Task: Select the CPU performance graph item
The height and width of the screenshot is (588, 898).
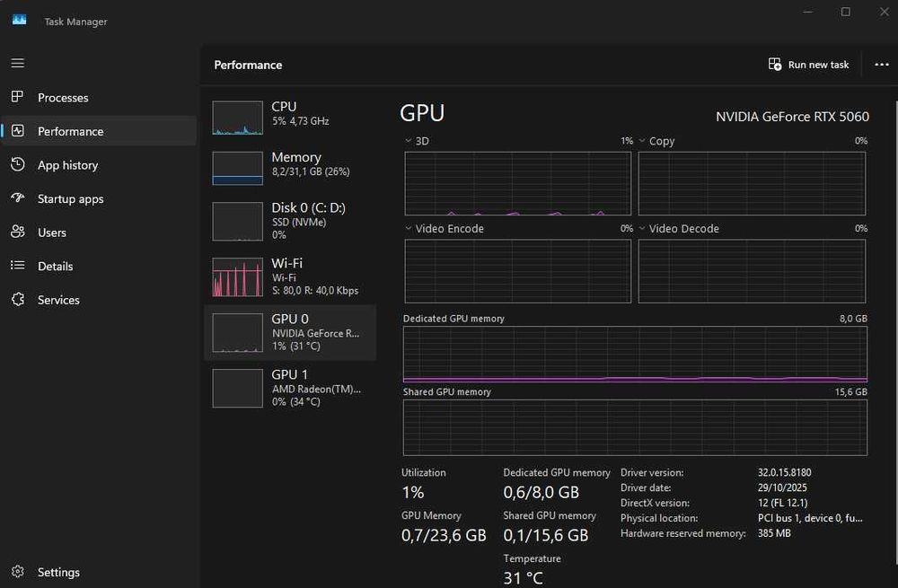Action: [x=290, y=117]
